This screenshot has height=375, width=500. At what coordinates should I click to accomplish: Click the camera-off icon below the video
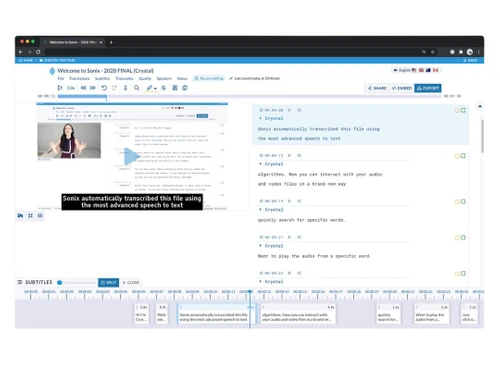(20, 216)
